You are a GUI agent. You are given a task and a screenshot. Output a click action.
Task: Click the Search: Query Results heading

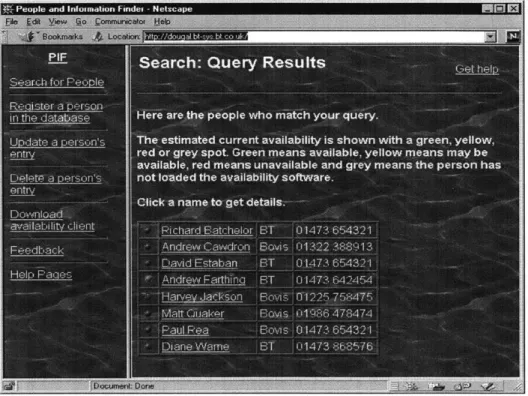(232, 63)
